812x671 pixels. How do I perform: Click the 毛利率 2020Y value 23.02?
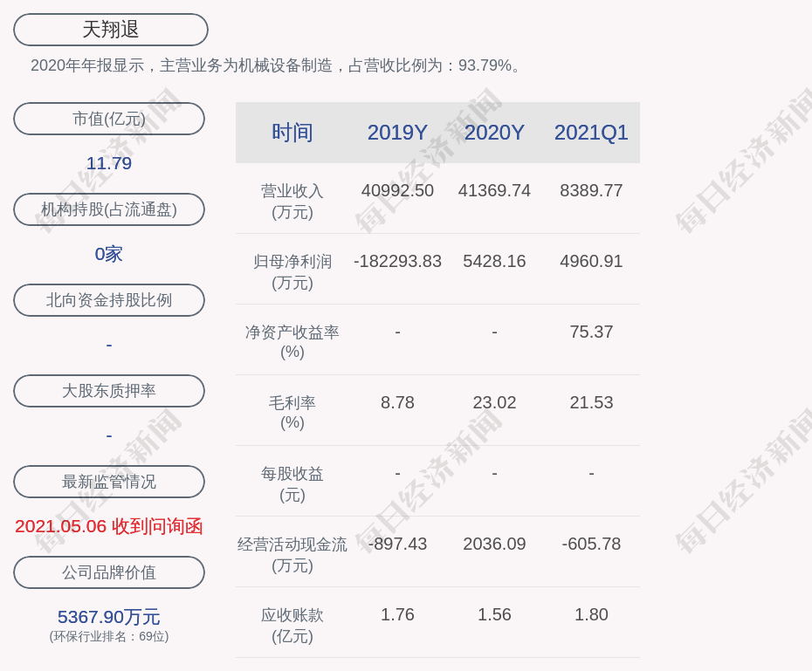[494, 402]
